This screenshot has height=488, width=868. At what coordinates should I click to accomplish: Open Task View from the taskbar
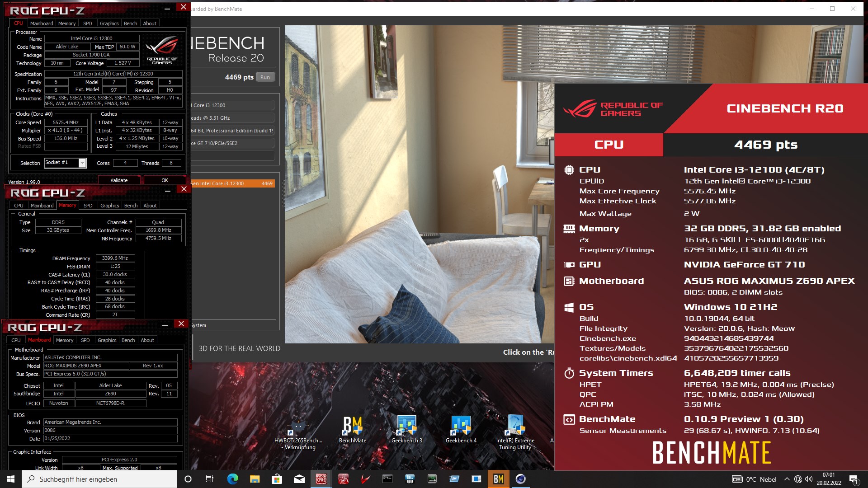point(210,479)
